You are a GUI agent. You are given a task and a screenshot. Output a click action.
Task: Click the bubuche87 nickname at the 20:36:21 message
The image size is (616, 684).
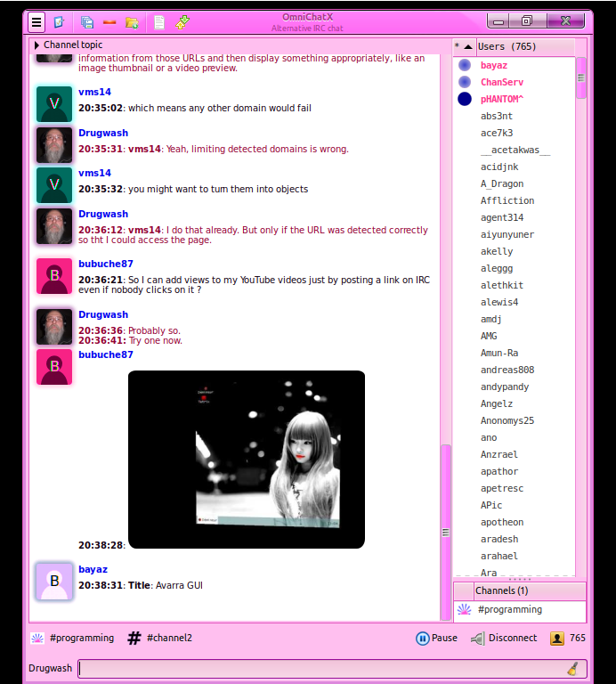point(106,264)
